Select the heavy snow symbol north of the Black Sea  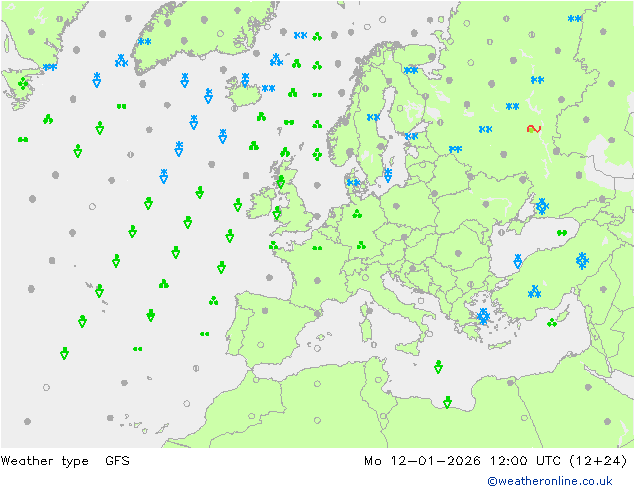point(541,206)
